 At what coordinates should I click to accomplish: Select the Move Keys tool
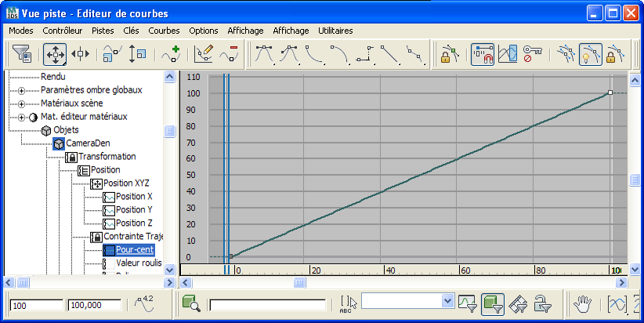tap(55, 54)
